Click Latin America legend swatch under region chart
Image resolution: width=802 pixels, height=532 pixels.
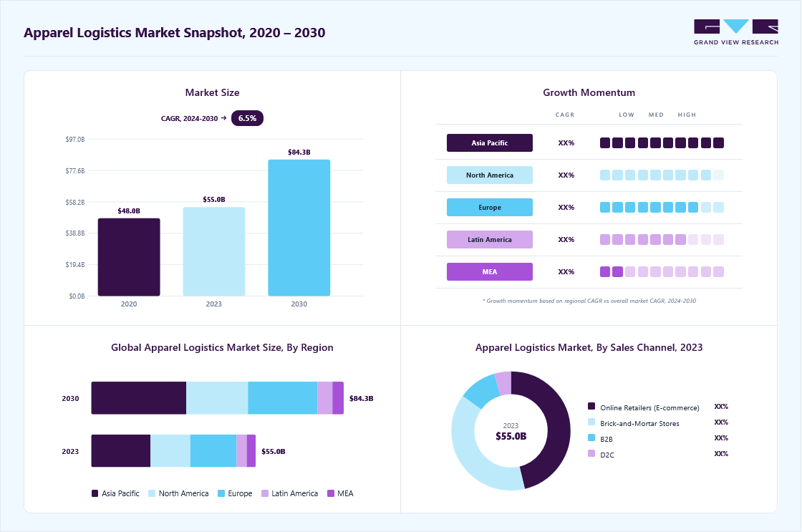click(265, 493)
